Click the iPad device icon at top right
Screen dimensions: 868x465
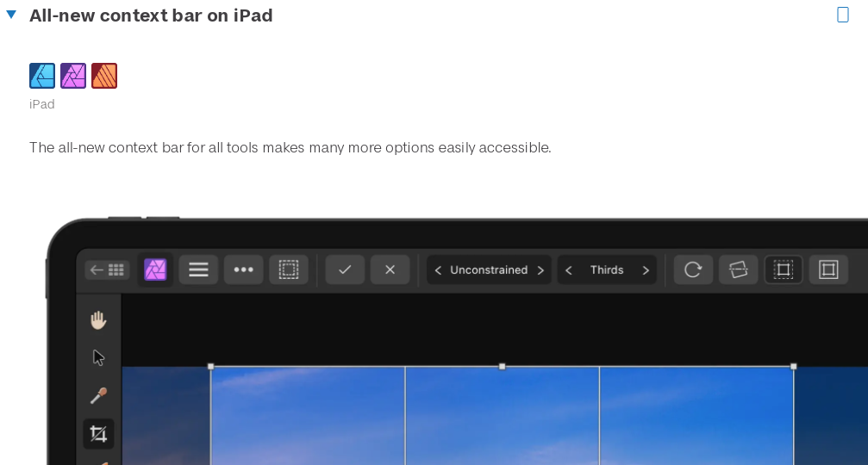[x=842, y=15]
